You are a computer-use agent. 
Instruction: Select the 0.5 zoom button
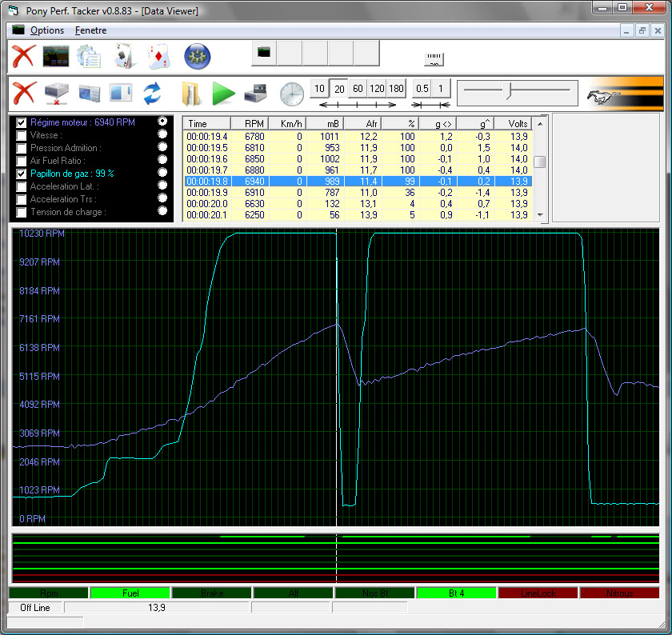[422, 89]
